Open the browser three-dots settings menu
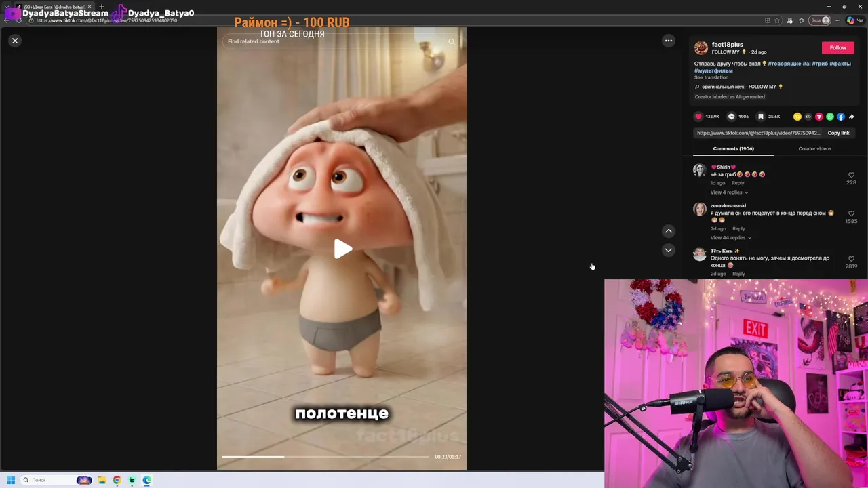The image size is (868, 488). [x=838, y=20]
